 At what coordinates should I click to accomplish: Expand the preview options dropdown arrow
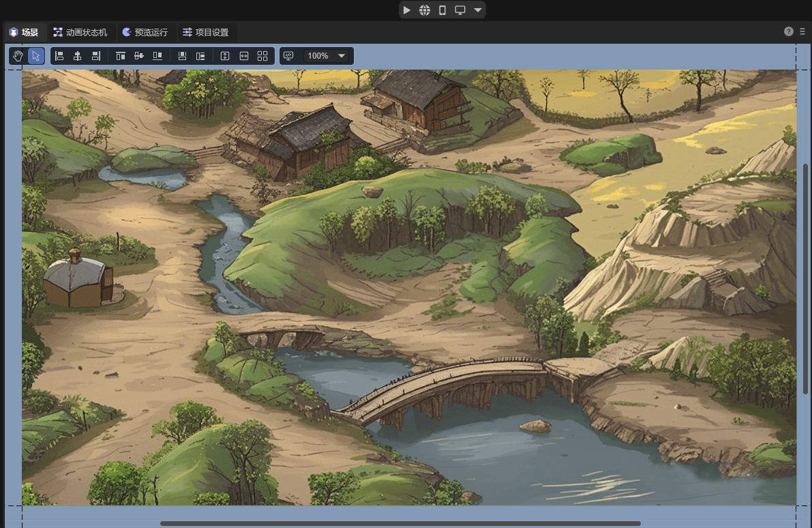tap(478, 10)
